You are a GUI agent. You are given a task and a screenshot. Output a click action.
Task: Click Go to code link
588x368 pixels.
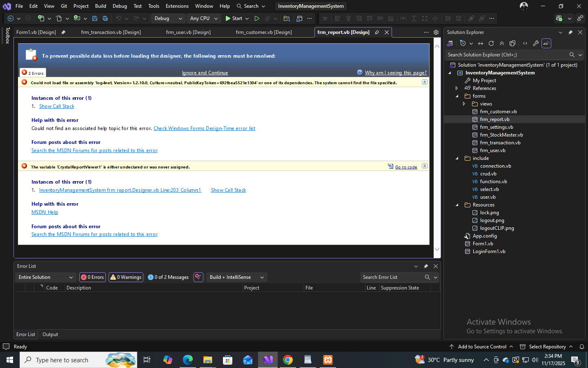(406, 167)
